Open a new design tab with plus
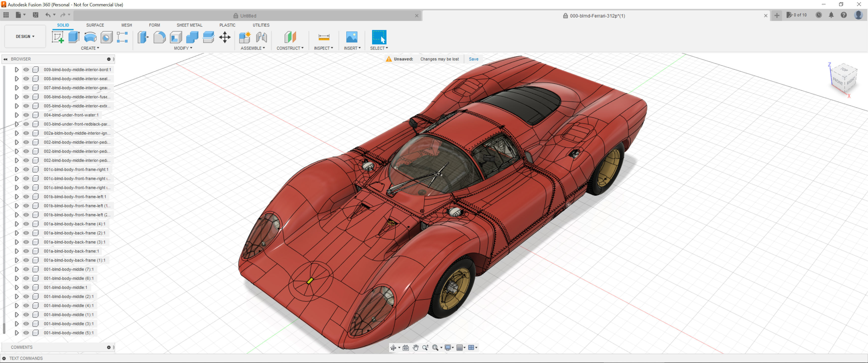 [777, 15]
